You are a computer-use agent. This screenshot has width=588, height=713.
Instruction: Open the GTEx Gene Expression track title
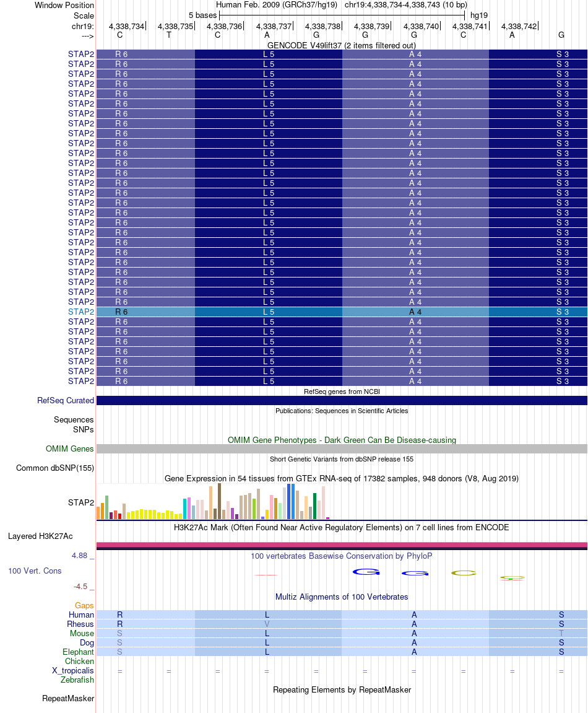click(342, 478)
